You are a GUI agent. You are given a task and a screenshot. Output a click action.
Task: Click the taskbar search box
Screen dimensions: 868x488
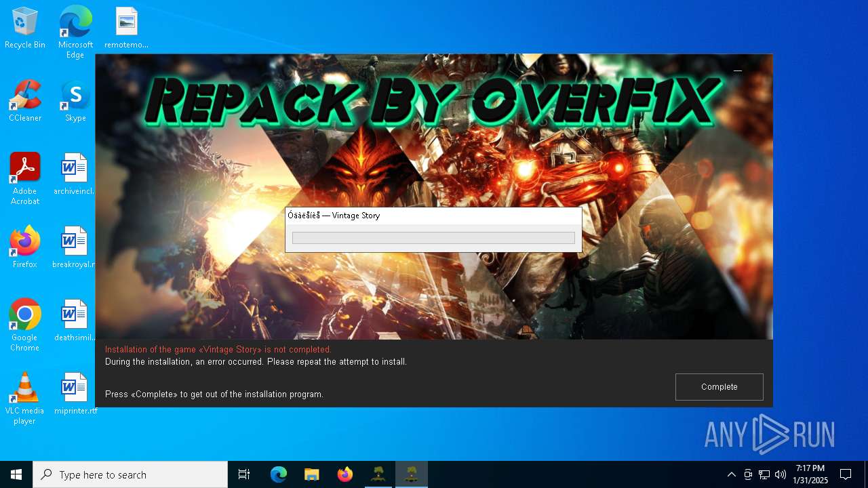[x=130, y=474]
